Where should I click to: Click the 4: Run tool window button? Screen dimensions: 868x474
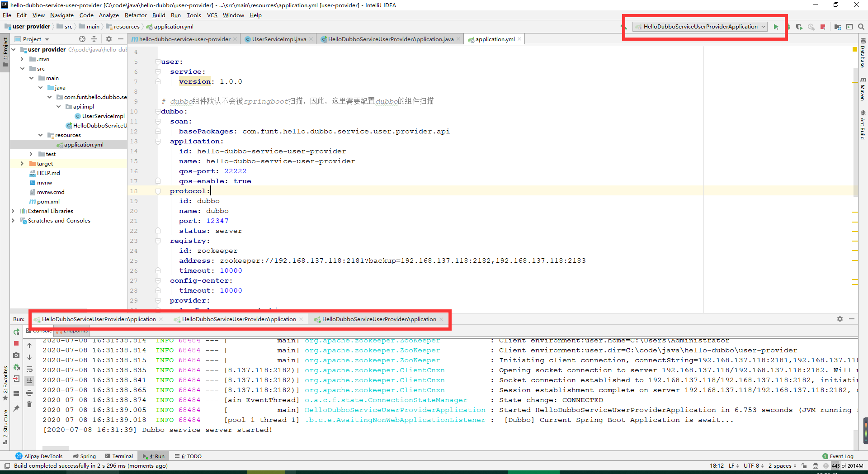pos(153,456)
